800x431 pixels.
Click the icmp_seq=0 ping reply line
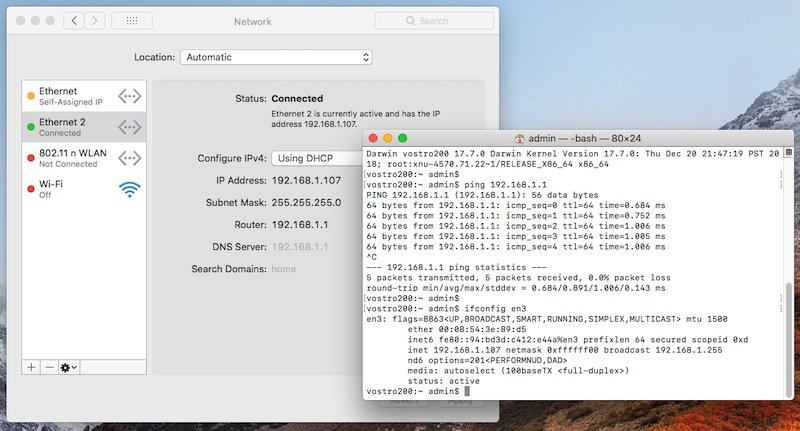pos(516,206)
